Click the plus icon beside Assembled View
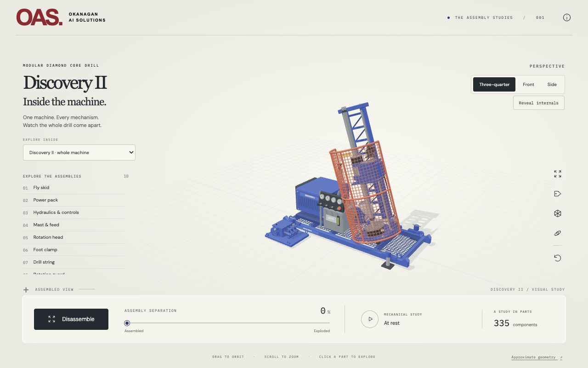The height and width of the screenshot is (368, 588). [x=26, y=290]
